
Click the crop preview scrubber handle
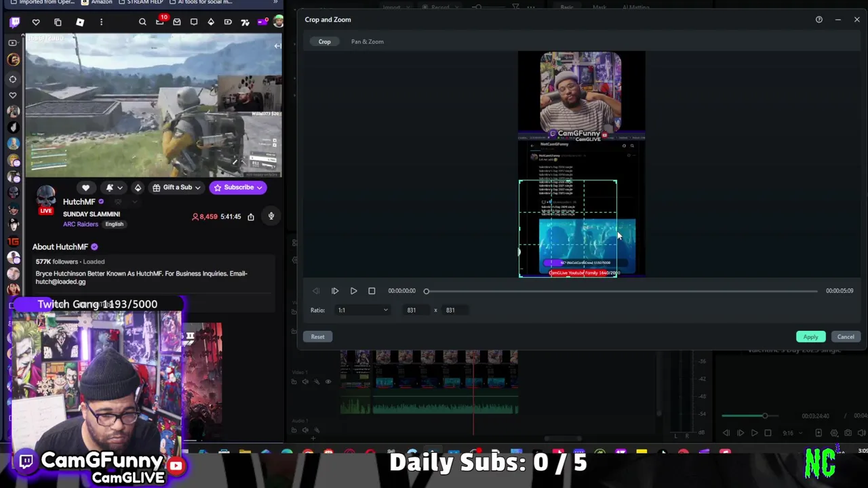point(427,291)
